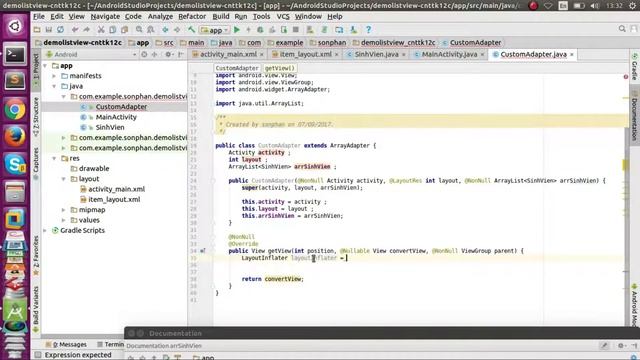The image size is (640, 360).
Task: Open Sublime Text from the dock
Action: [15, 81]
